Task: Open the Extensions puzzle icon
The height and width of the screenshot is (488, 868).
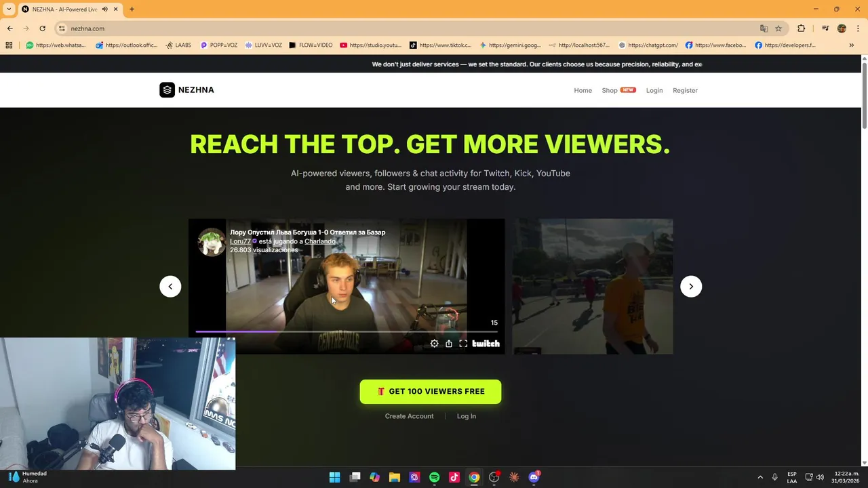Action: coord(802,28)
